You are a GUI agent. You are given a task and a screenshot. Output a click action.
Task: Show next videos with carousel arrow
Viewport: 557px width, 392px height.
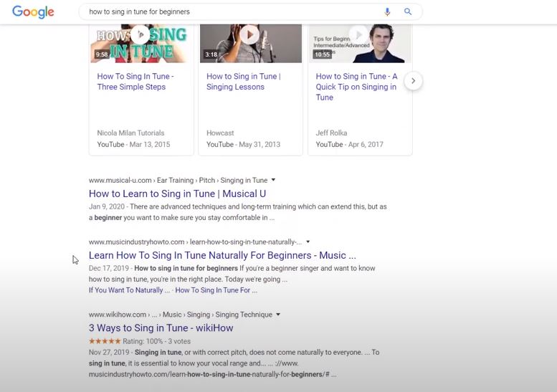[x=413, y=81]
